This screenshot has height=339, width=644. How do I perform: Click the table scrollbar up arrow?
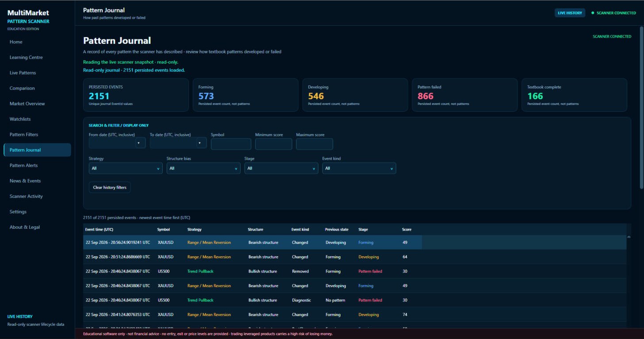click(629, 237)
